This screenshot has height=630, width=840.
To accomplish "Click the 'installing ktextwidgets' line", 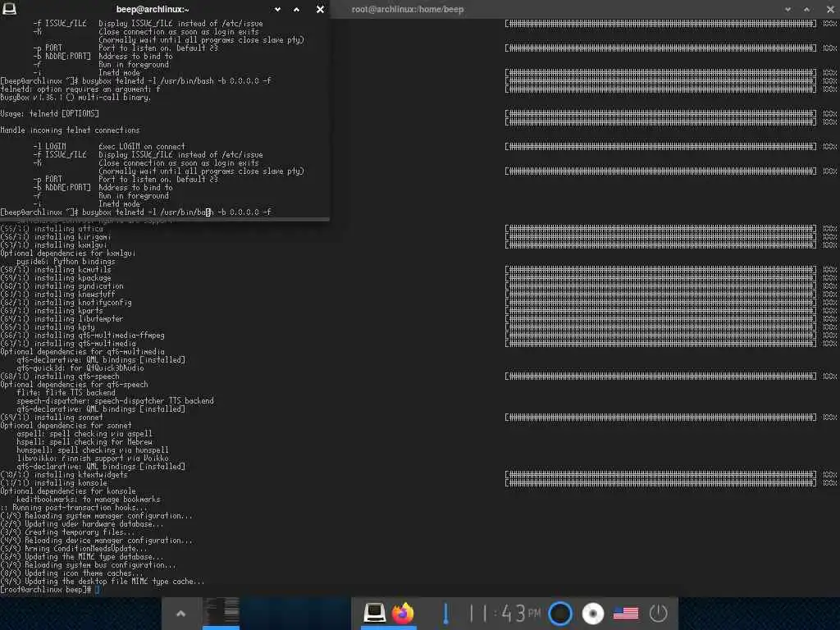I will (x=64, y=475).
